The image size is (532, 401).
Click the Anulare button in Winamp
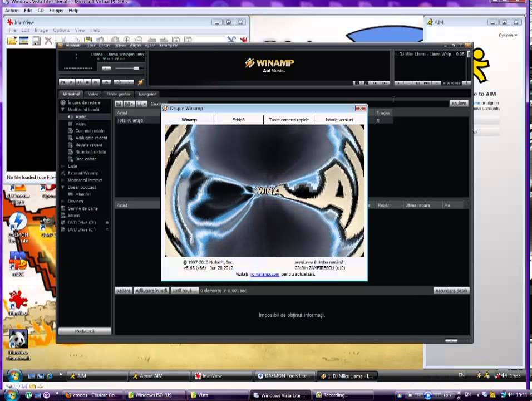(x=459, y=103)
